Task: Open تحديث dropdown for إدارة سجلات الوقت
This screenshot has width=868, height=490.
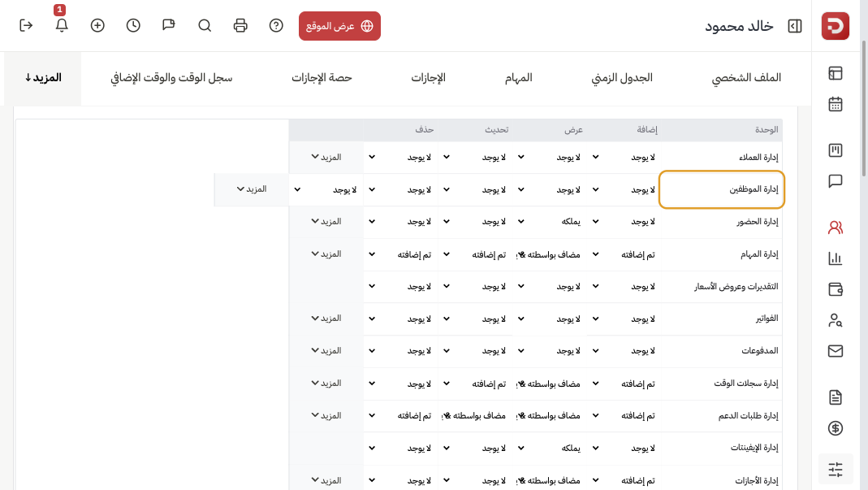Action: coord(475,384)
